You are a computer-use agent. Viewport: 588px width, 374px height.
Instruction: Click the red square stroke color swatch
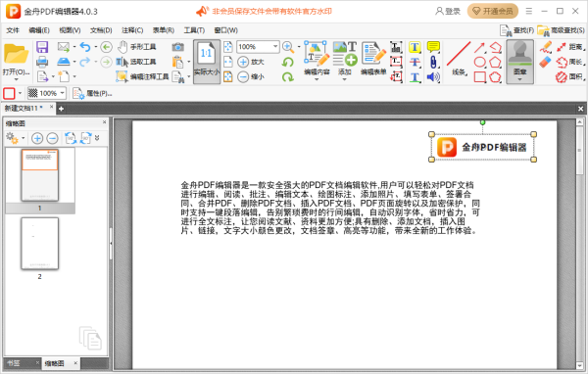pyautogui.click(x=9, y=93)
